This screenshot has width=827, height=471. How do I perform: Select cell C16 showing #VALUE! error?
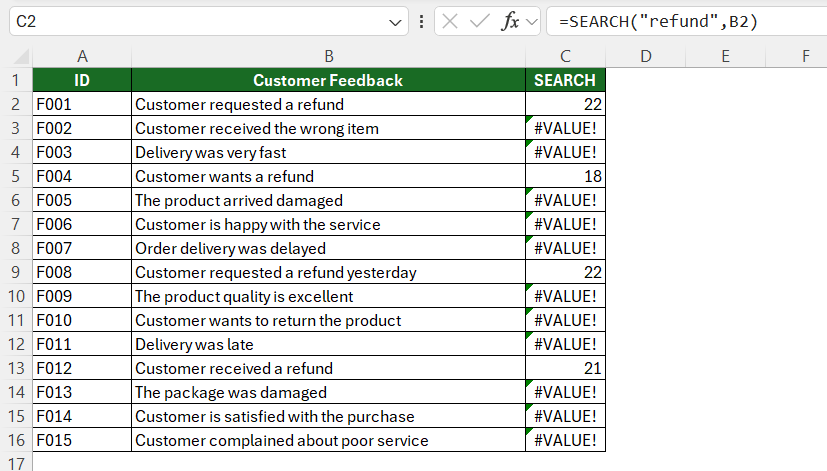pos(565,440)
